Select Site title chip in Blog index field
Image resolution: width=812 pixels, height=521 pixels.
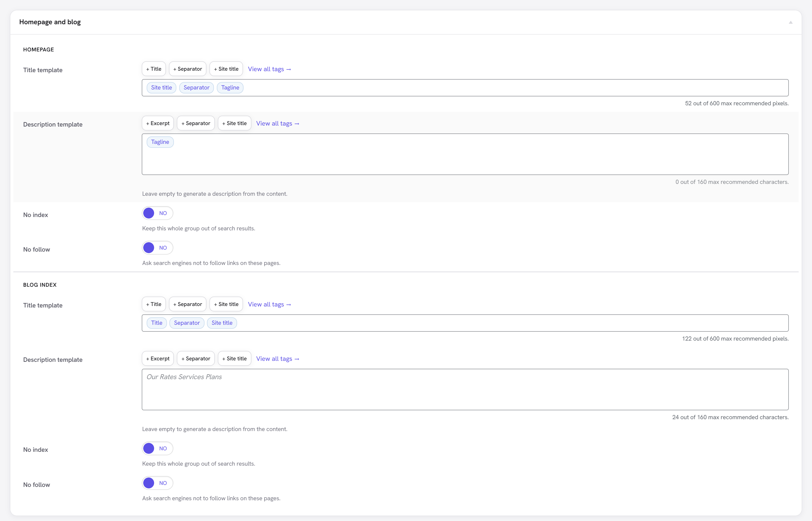coord(222,323)
